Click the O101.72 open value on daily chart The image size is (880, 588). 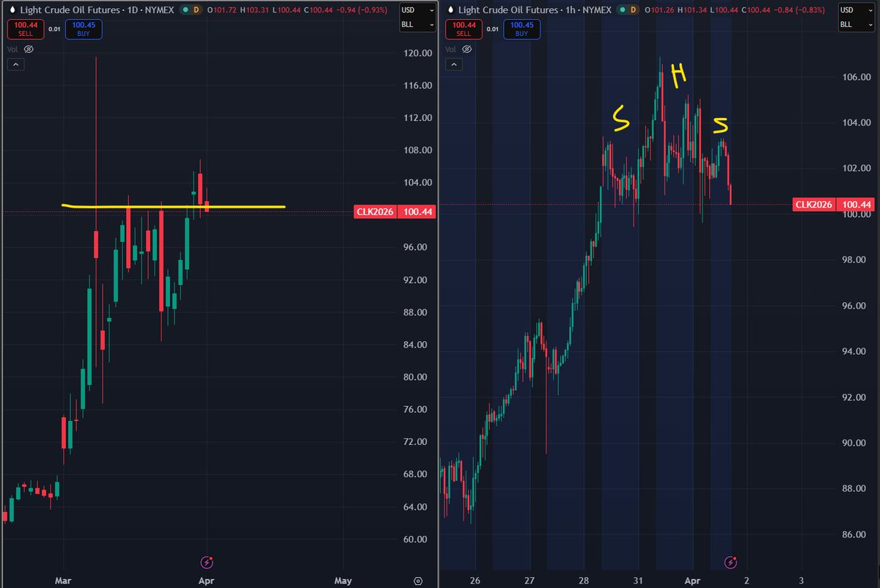[224, 10]
